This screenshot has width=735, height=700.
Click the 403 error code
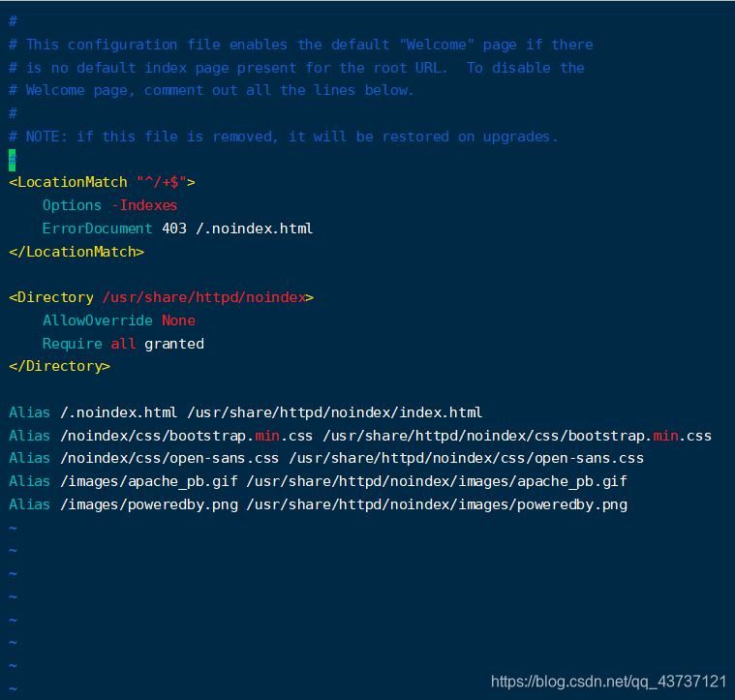(174, 228)
